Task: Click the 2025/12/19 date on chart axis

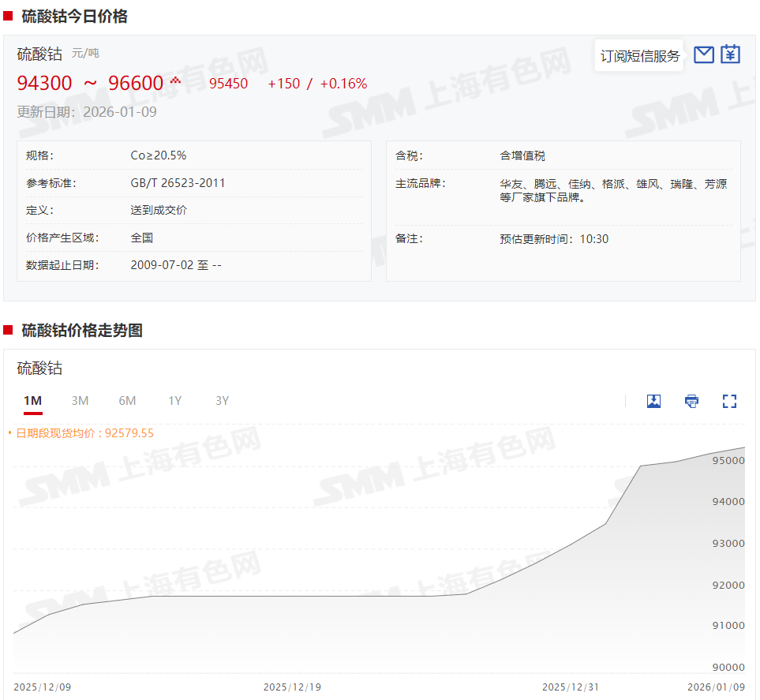Action: coord(292,687)
